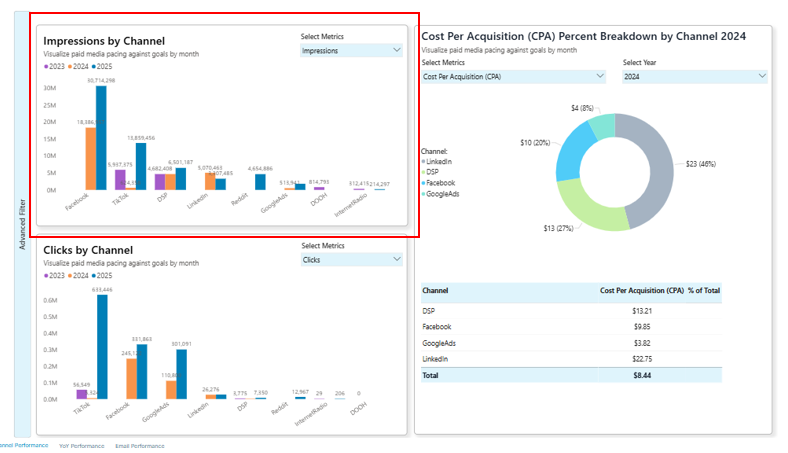Switch to YoY Performance tab

point(81,446)
